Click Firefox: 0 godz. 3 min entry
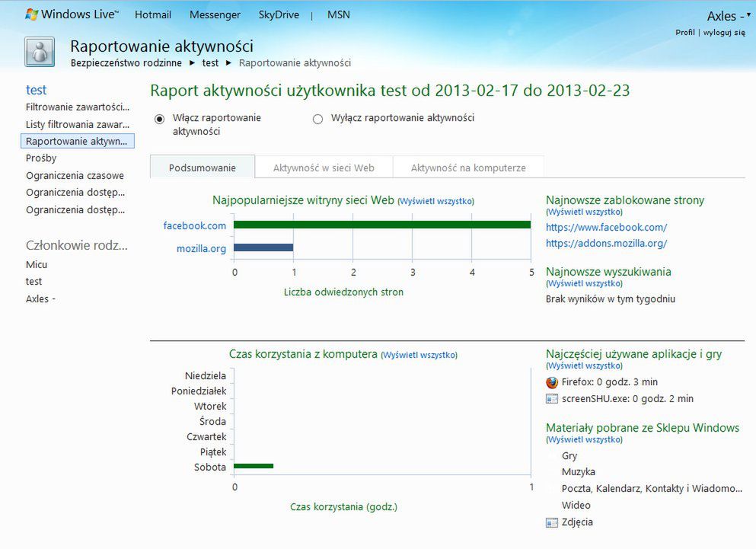This screenshot has height=549, width=756. point(609,382)
